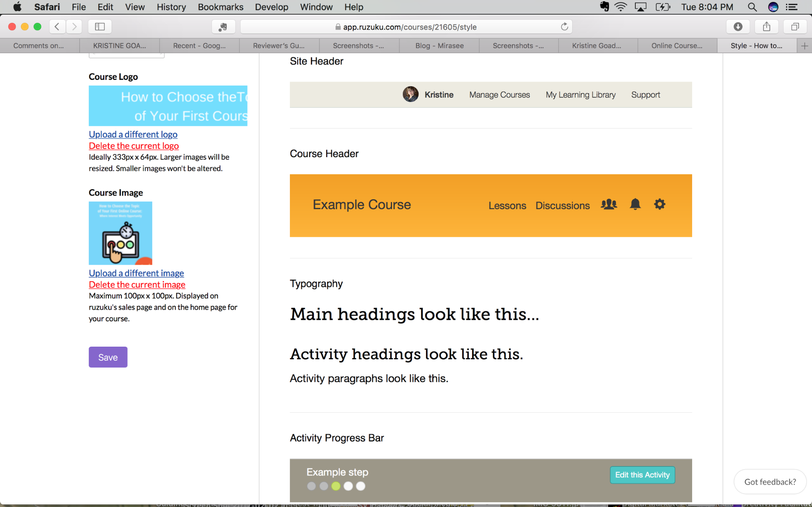Click the green progress step dot
Image resolution: width=812 pixels, height=507 pixels.
[x=336, y=486]
